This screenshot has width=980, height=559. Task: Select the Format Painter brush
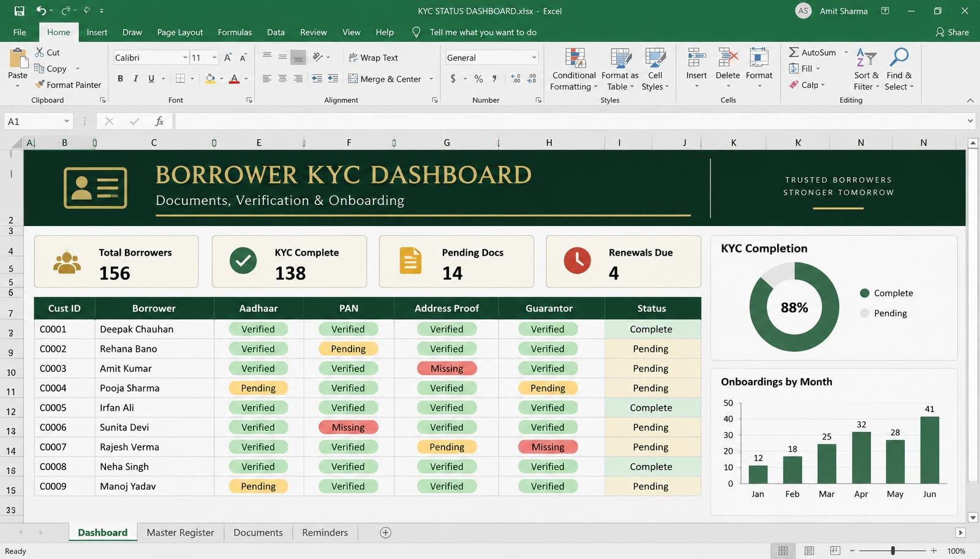click(x=40, y=85)
